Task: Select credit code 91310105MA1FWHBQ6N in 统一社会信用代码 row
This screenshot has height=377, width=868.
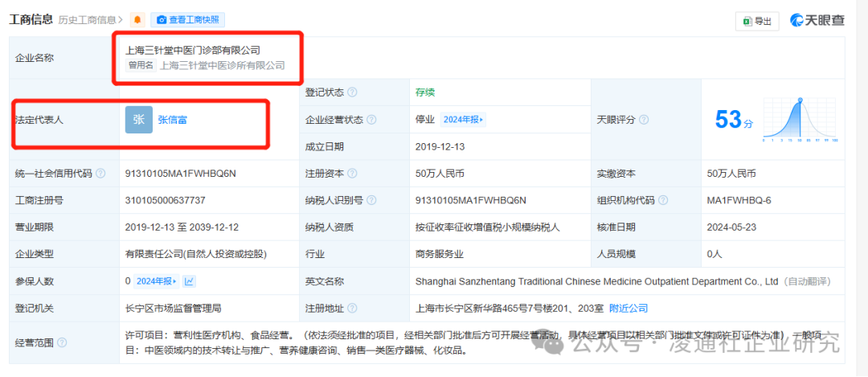Action: point(181,174)
